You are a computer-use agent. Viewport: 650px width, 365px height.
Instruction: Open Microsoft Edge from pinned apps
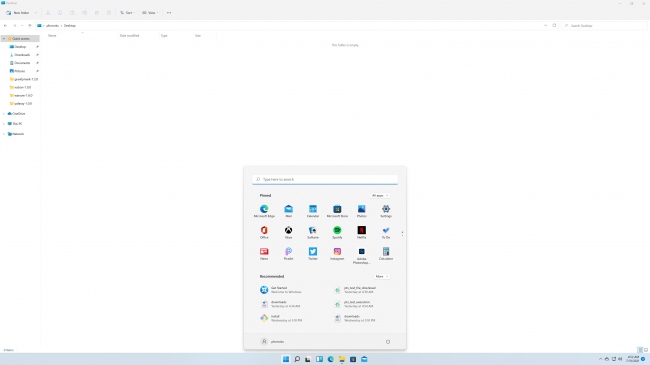pyautogui.click(x=264, y=211)
